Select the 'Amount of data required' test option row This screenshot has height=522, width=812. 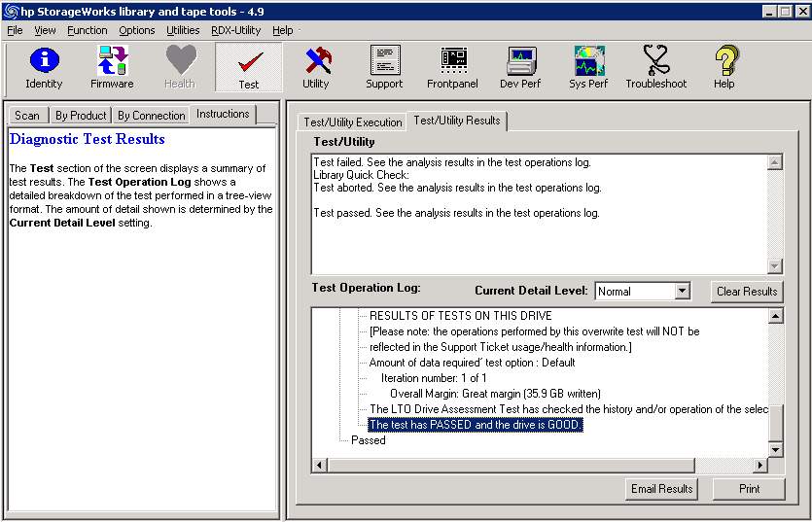coord(473,363)
